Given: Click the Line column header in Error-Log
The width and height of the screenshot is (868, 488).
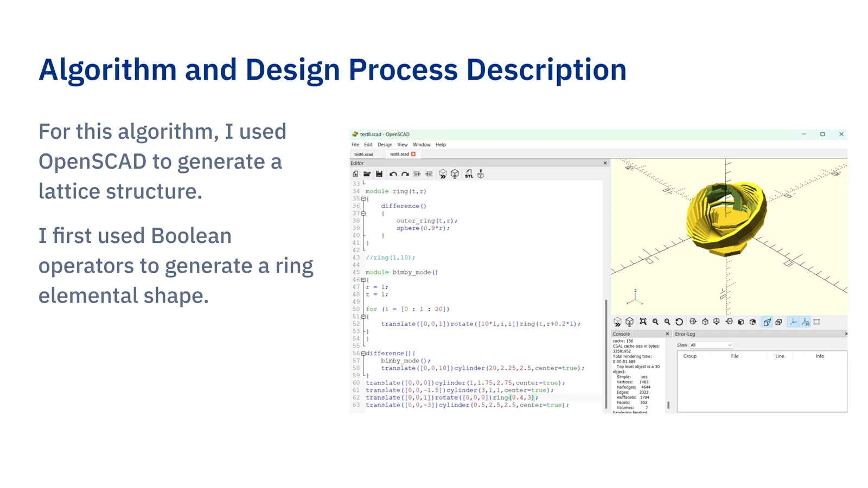Looking at the screenshot, I should coord(780,356).
